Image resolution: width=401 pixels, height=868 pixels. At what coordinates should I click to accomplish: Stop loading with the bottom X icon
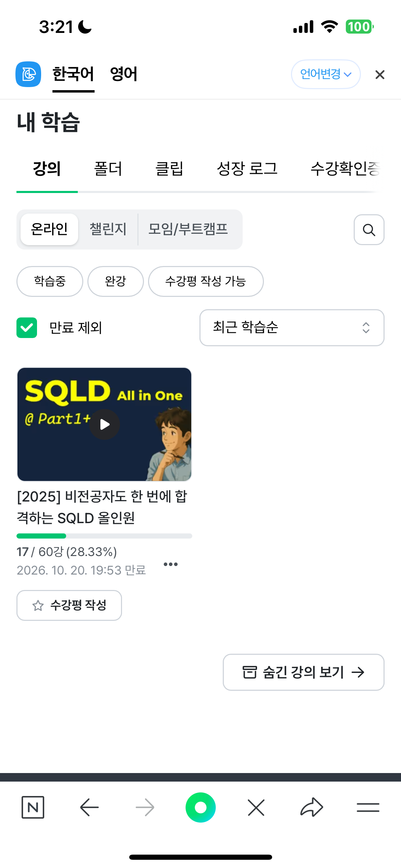(256, 807)
